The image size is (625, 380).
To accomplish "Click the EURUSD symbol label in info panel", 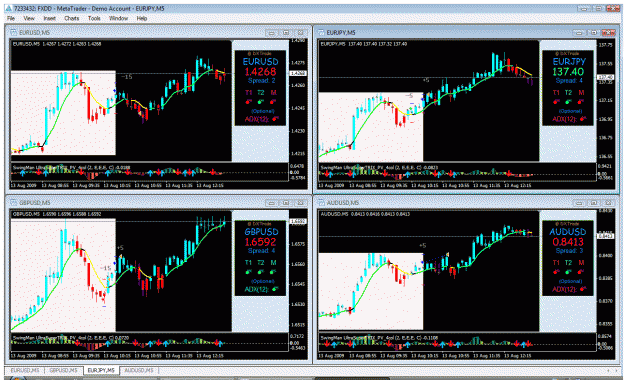I will coord(260,62).
